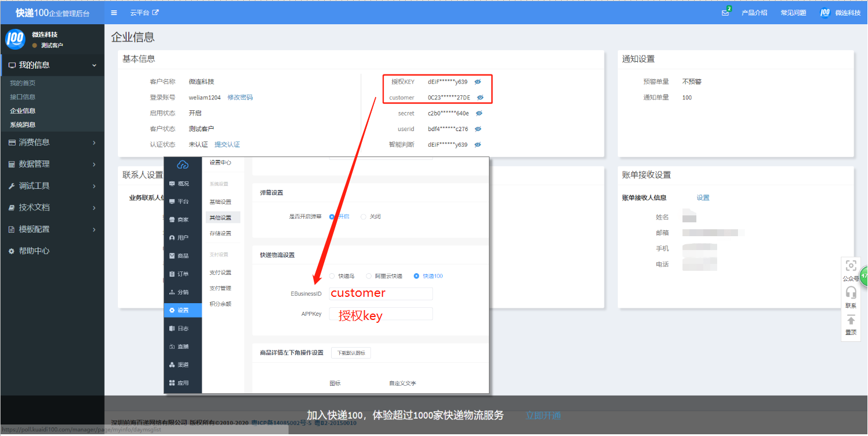Focus the APPKey input field
The height and width of the screenshot is (436, 868).
point(381,314)
